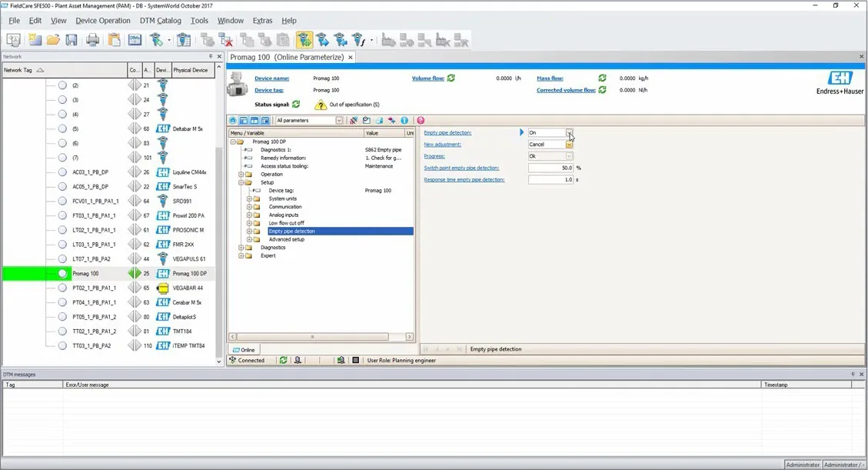Click Switch point empty pipe detection link

click(461, 168)
